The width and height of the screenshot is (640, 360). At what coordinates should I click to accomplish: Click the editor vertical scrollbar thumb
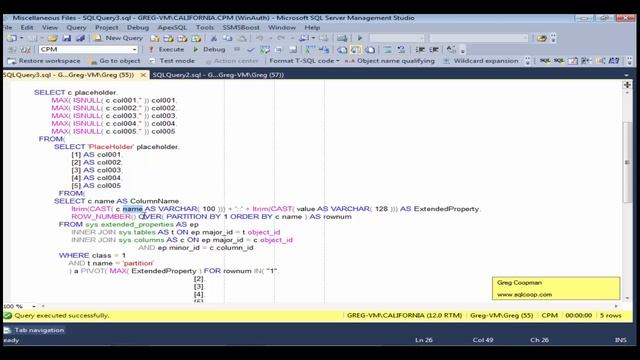[627, 162]
